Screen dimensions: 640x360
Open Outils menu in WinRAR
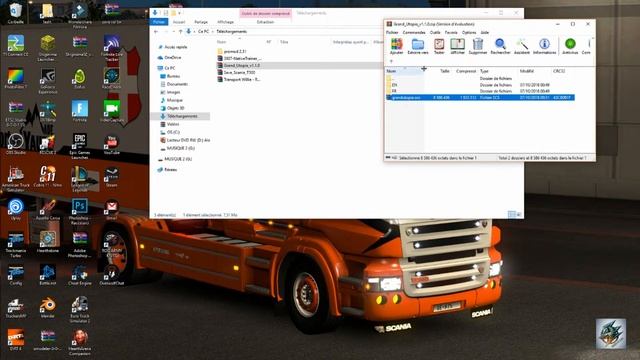coord(435,32)
